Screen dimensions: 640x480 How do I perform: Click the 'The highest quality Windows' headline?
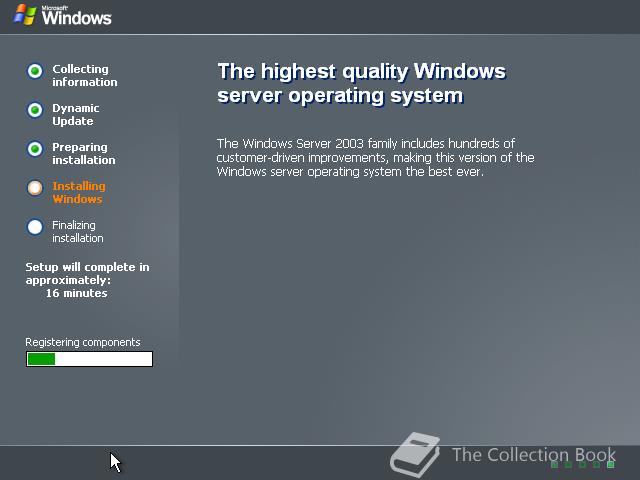(361, 83)
